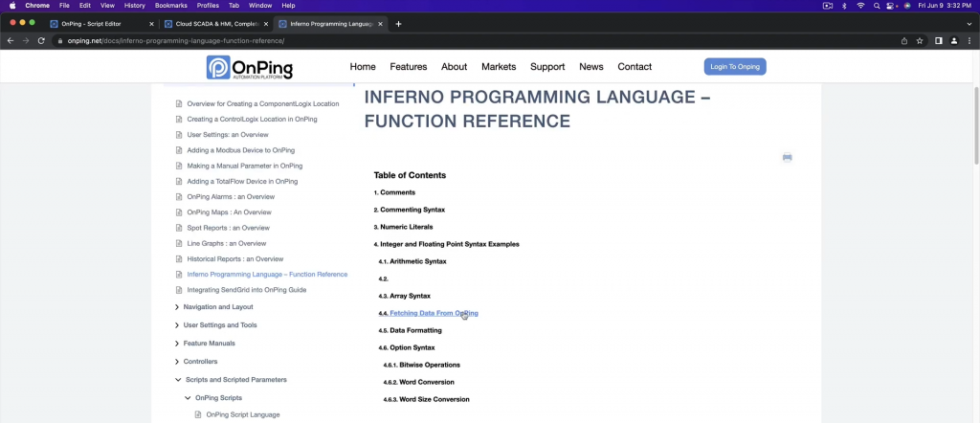Close the Cloud SCADA & HMI tab

[266, 24]
